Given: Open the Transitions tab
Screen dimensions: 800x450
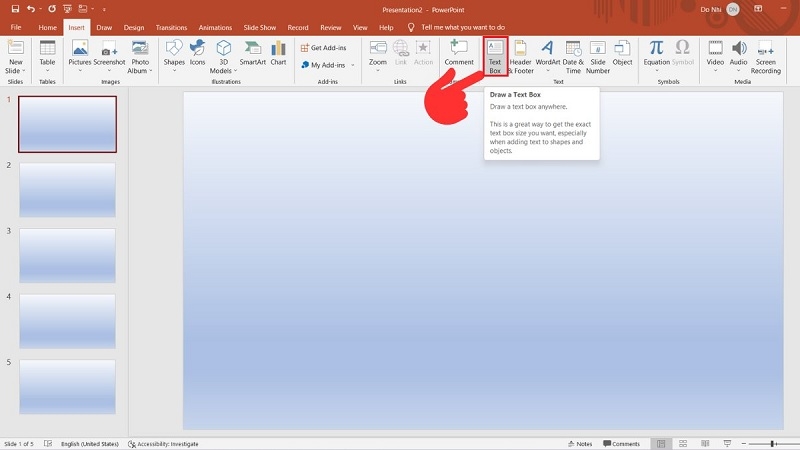Looking at the screenshot, I should 171,28.
